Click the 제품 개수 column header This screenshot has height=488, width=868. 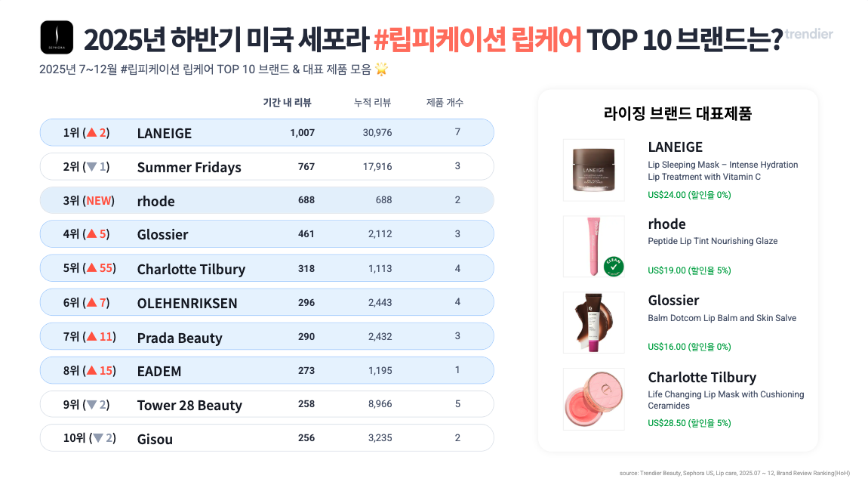(445, 103)
